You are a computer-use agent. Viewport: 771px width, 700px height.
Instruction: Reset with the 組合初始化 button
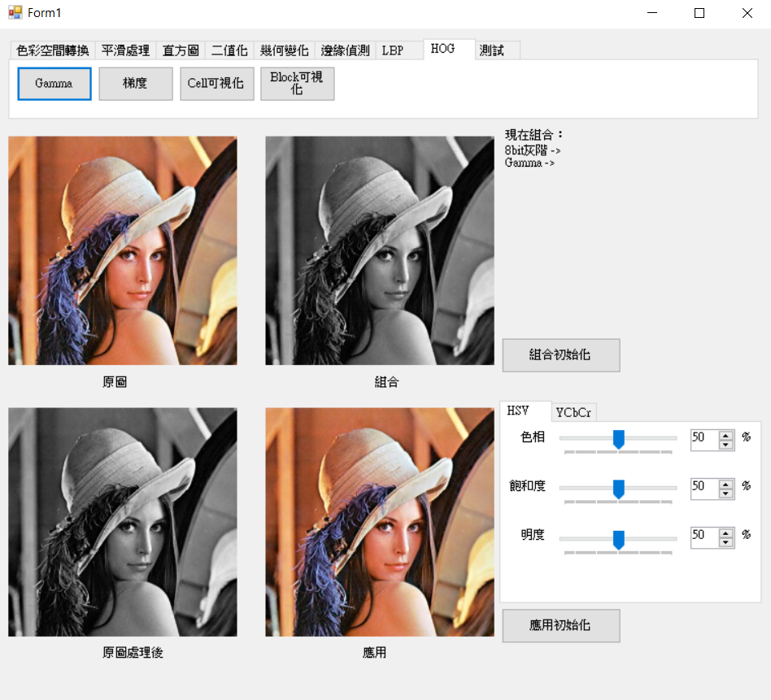point(561,355)
